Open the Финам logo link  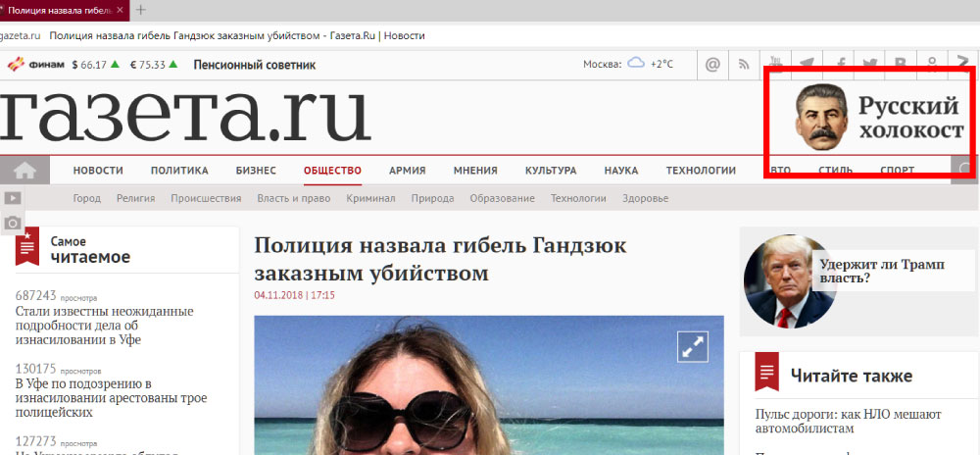pyautogui.click(x=35, y=65)
